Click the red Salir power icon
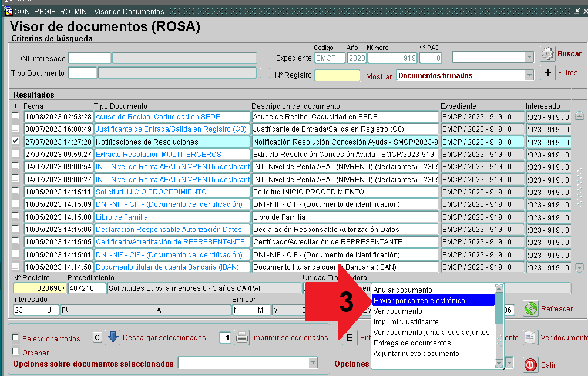Image resolution: width=588 pixels, height=376 pixels. click(530, 365)
